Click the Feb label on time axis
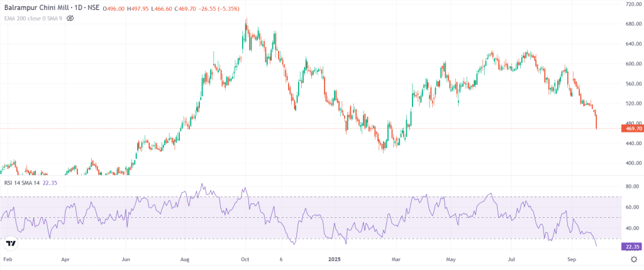644x270 pixels. (x=8, y=260)
